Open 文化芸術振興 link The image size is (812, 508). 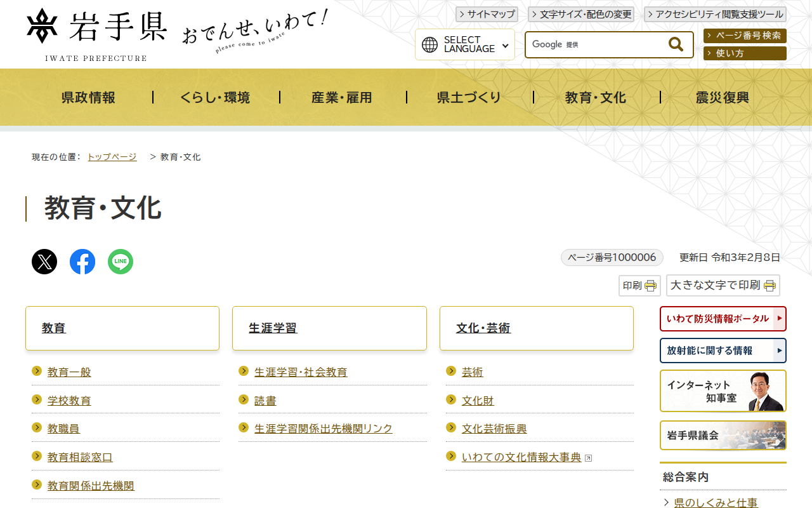pos(494,429)
